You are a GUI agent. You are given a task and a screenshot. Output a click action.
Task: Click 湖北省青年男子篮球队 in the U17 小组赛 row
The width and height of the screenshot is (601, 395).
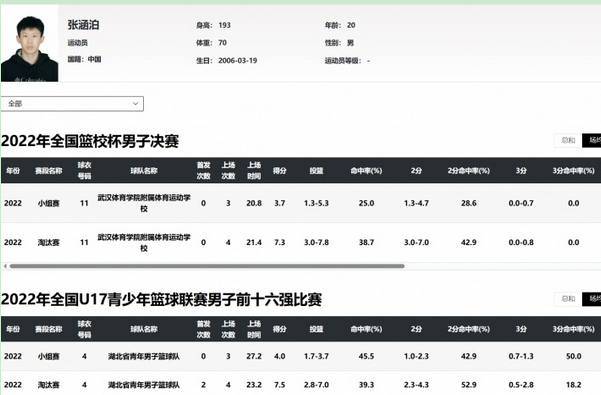coord(144,356)
